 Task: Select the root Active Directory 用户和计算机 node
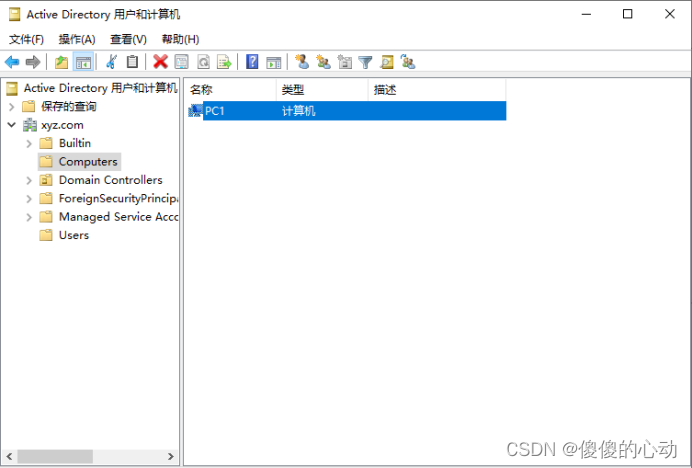(x=100, y=88)
